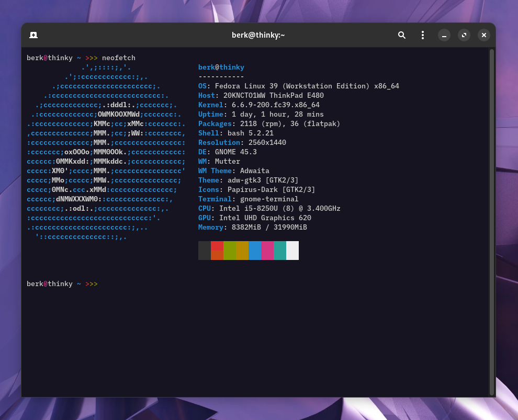518x420 pixels.
Task: Click the olive green color block
Action: [x=230, y=251]
